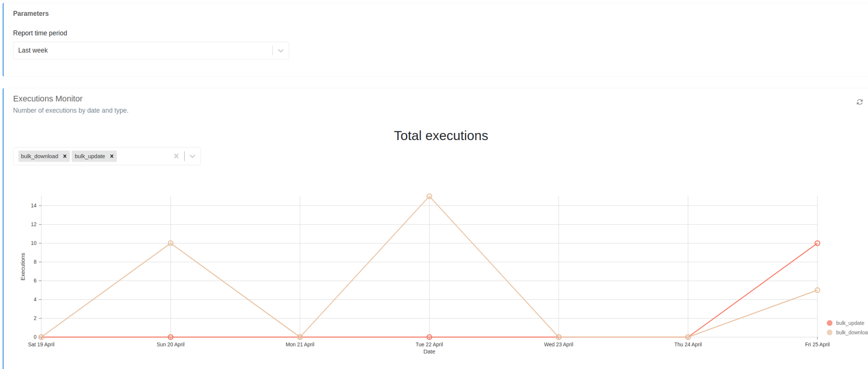The image size is (868, 369).
Task: Toggle bulk_update series in legend
Action: (850, 323)
